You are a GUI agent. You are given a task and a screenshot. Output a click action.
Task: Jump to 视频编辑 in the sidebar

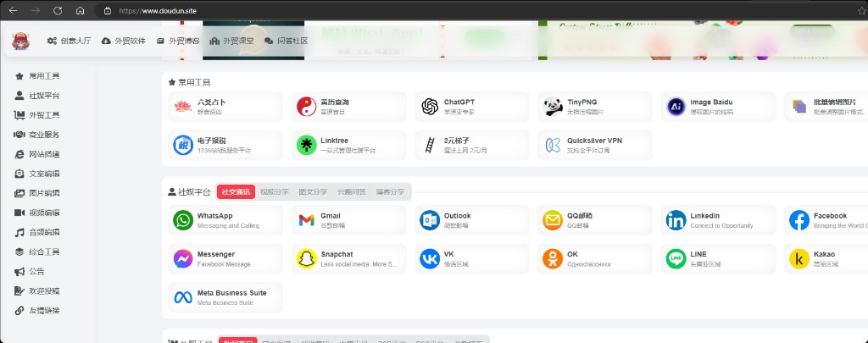[37, 213]
